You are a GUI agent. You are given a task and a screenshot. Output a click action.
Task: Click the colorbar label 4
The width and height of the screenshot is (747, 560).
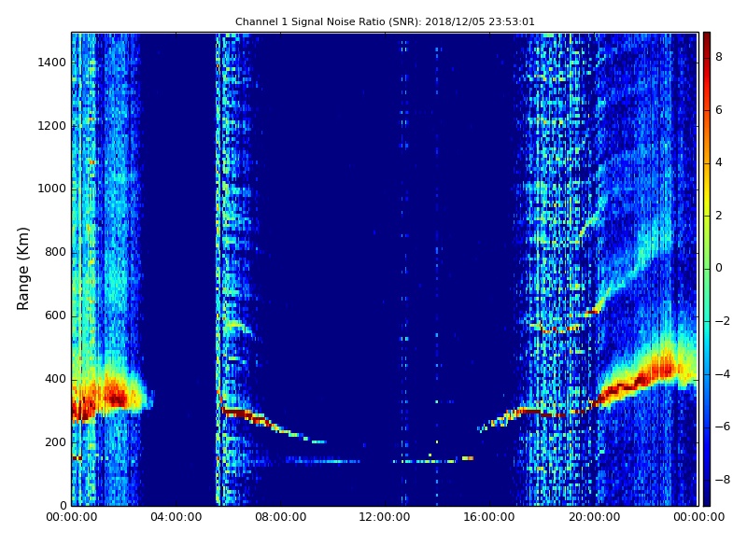[719, 162]
